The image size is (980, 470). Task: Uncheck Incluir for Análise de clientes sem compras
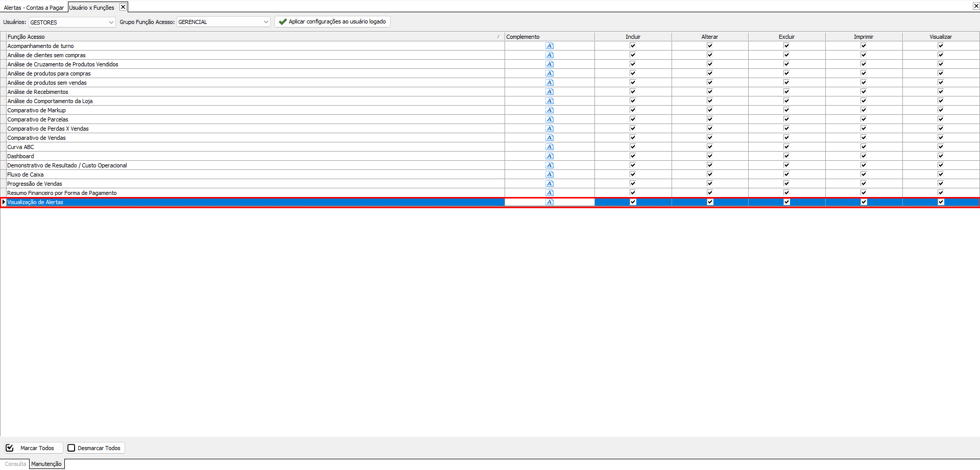[633, 55]
